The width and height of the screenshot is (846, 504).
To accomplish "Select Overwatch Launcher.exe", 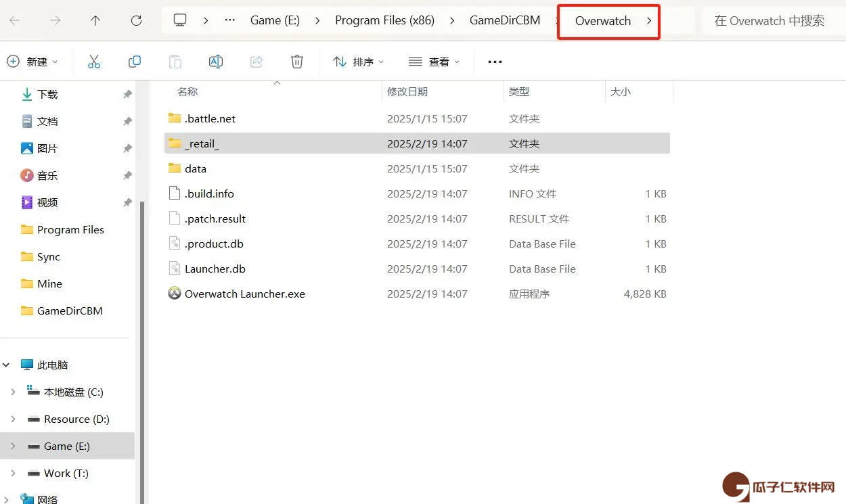I will point(417,294).
